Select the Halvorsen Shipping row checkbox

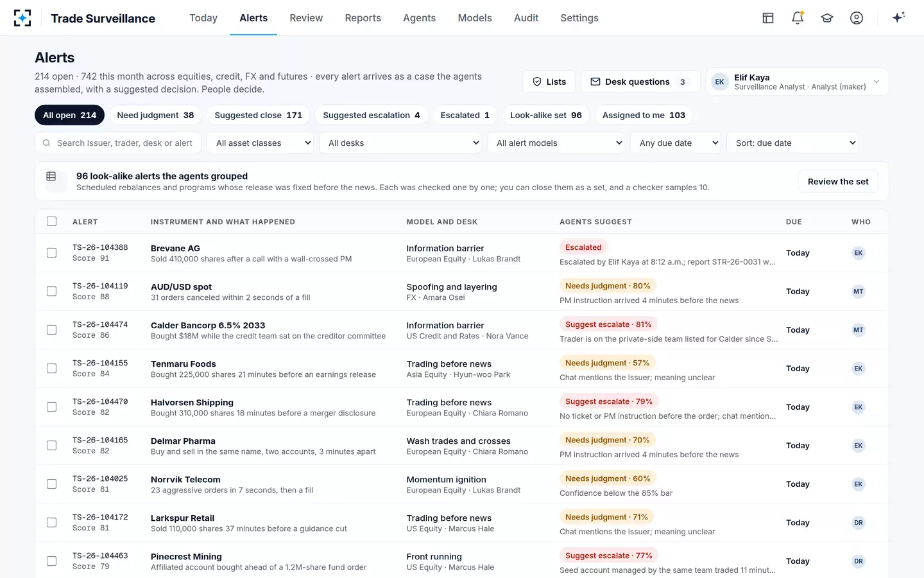52,407
